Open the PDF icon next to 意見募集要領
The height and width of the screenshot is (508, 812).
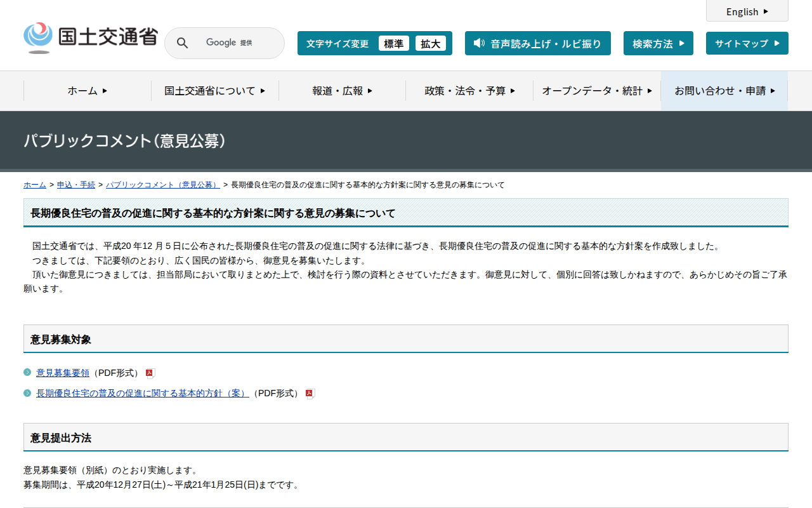pyautogui.click(x=148, y=373)
